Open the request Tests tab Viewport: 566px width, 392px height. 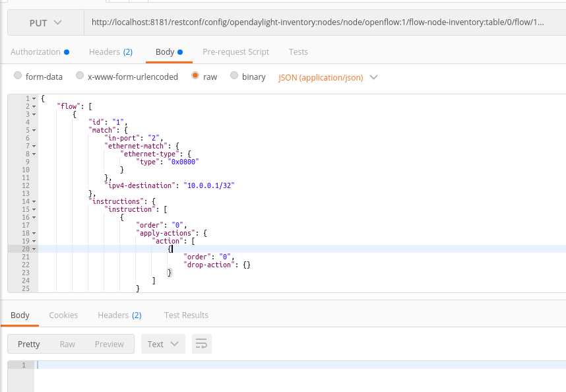point(298,51)
